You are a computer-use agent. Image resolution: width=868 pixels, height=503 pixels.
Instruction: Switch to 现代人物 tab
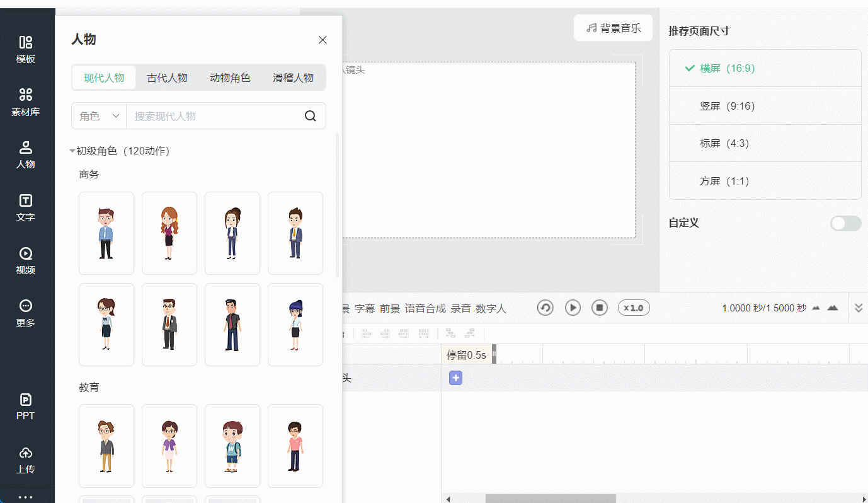tap(104, 78)
